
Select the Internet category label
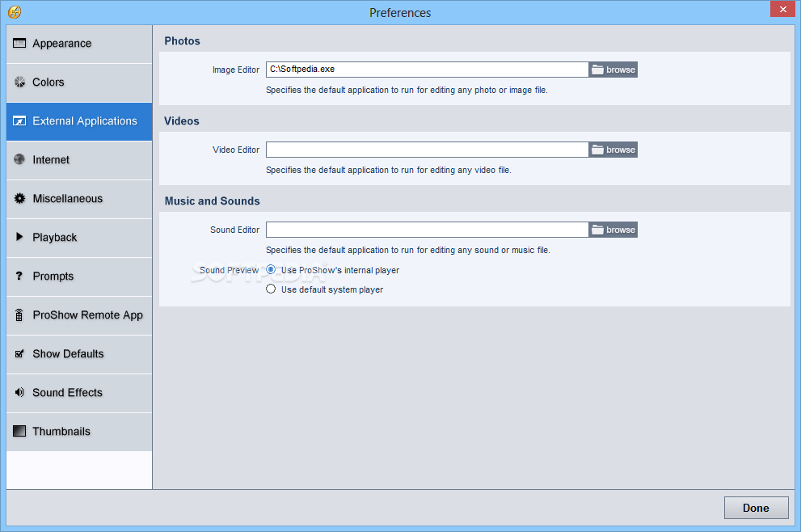(51, 160)
